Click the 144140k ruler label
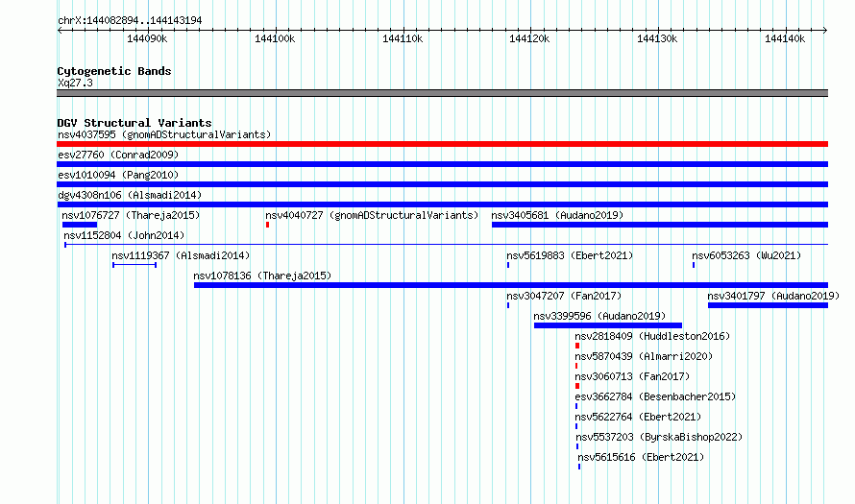 [785, 38]
